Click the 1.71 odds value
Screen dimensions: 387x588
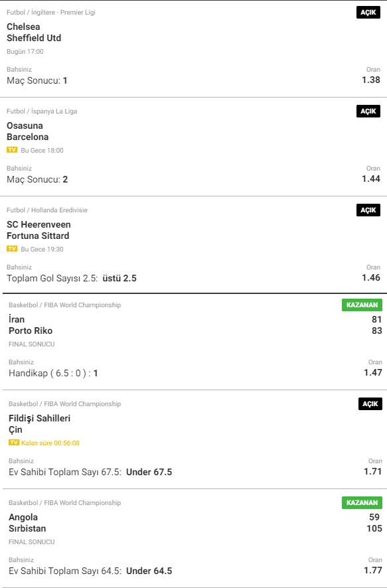[373, 471]
